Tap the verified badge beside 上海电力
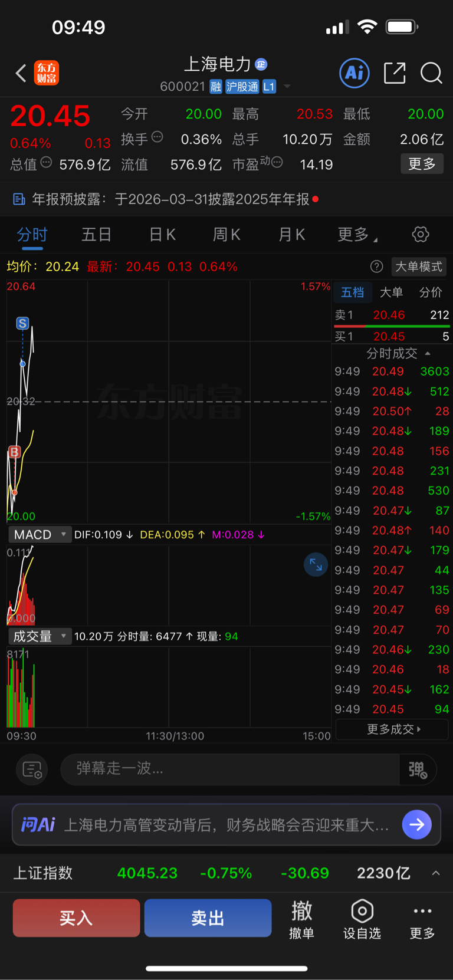 (261, 64)
